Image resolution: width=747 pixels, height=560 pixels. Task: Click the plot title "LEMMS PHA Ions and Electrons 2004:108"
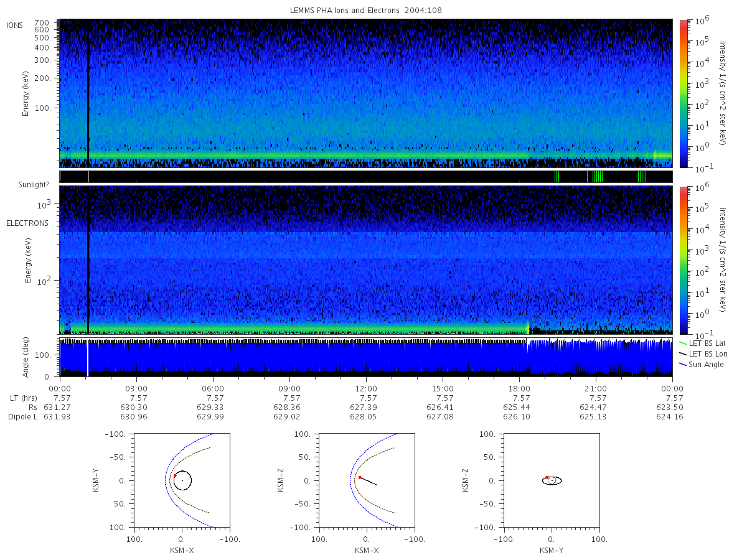pos(366,10)
